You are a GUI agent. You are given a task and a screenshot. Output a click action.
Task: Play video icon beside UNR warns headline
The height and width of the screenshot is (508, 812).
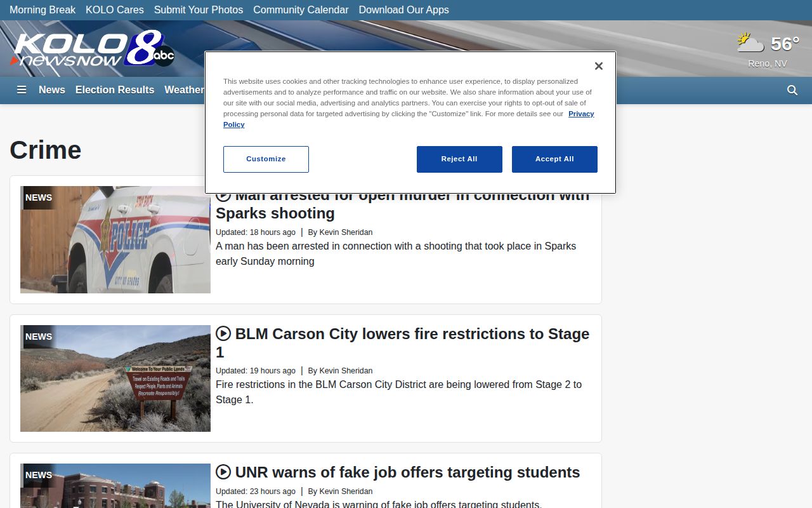(x=223, y=472)
